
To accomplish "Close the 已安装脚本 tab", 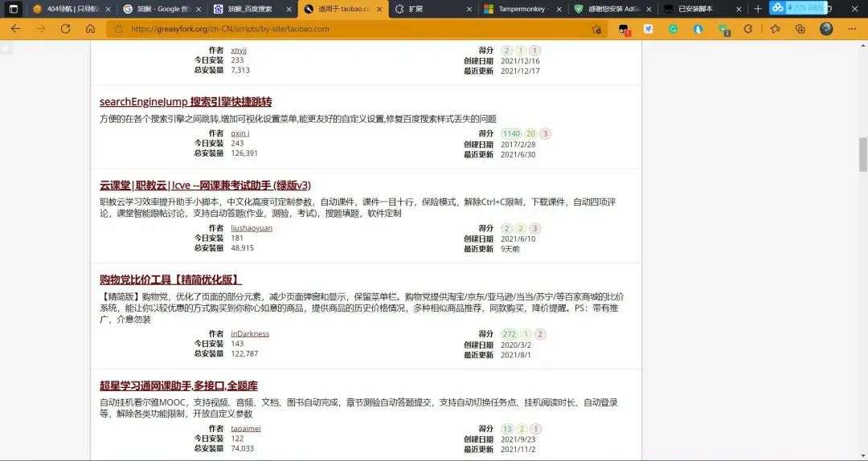I will [x=740, y=10].
